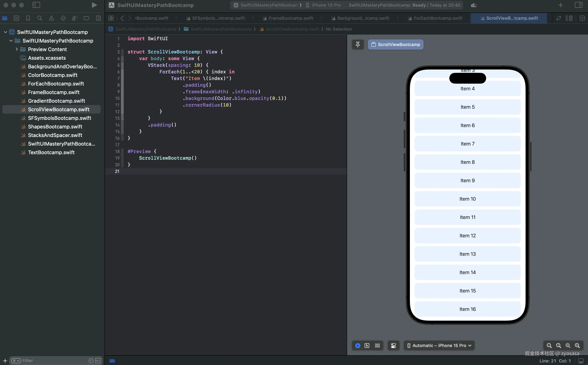
Task: Collapse the SwiftUIMasteryPathBootcamp project root
Action: 5,32
